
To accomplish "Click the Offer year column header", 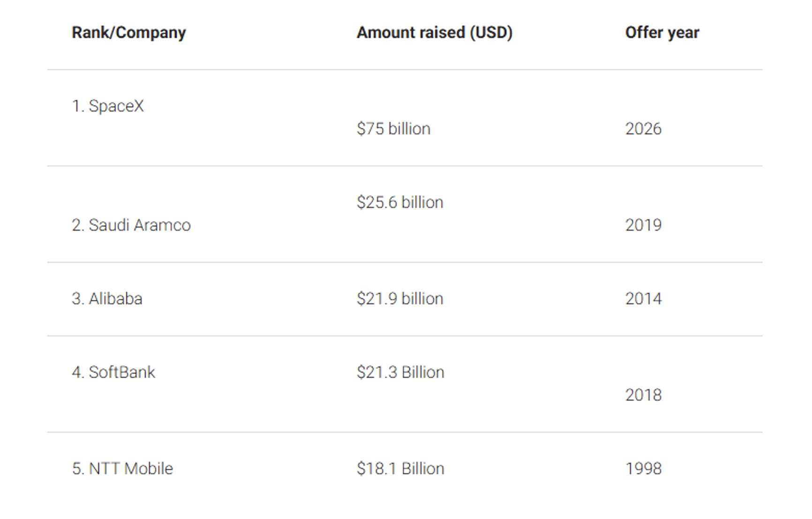I will (662, 33).
